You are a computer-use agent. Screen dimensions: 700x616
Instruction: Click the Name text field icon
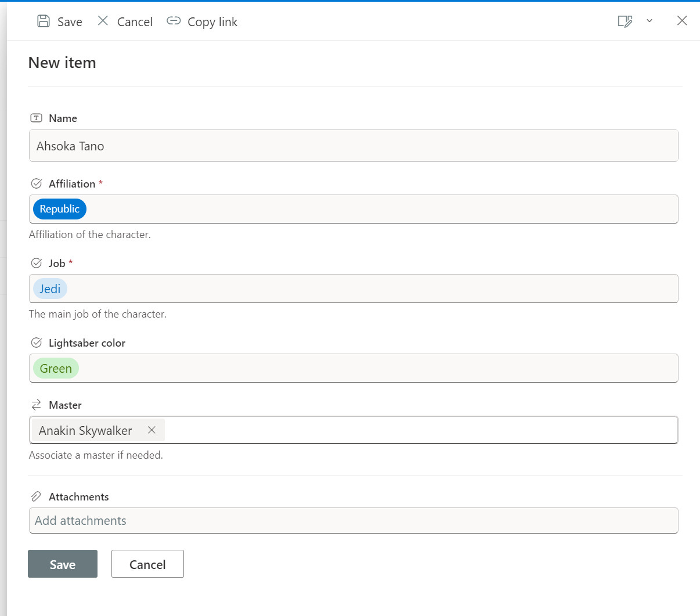pos(36,118)
